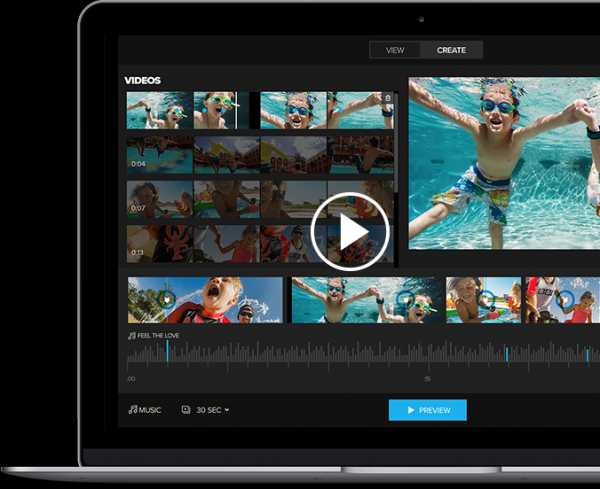This screenshot has height=489, width=600.
Task: Click the highlight marker on the fourth timeline clip
Action: click(x=565, y=298)
